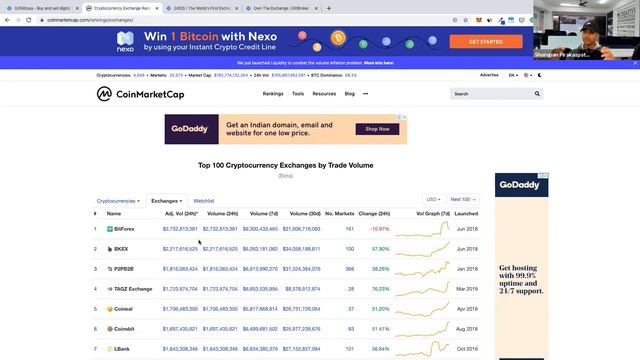This screenshot has height=360, width=640.
Task: Click the Shop Now button in GoDaddy ad
Action: 377,129
